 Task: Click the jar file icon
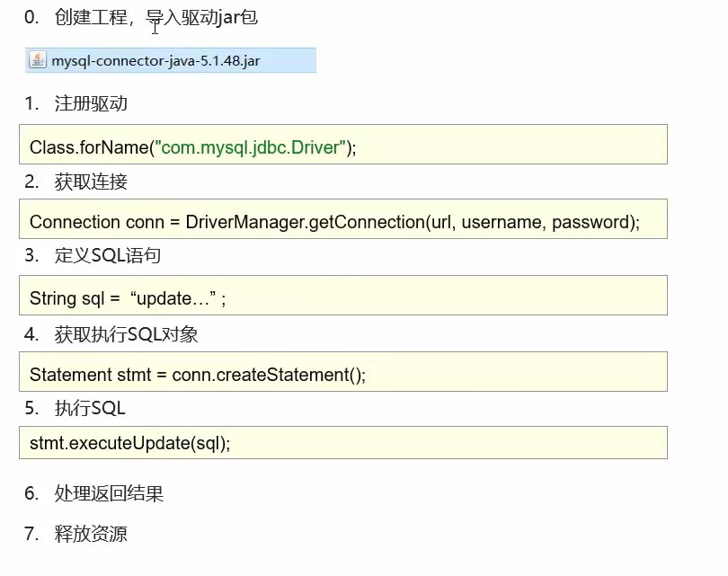click(38, 61)
